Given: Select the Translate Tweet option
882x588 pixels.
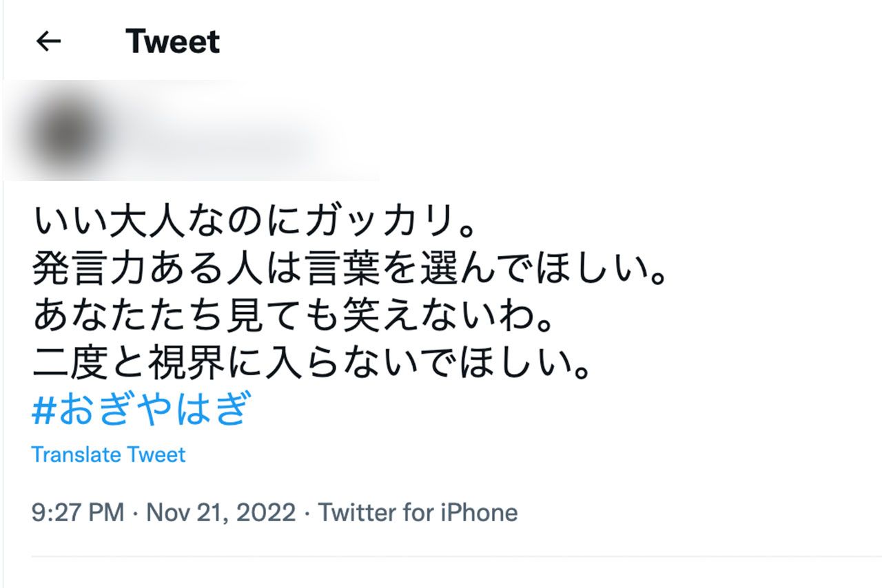Looking at the screenshot, I should click(x=109, y=454).
